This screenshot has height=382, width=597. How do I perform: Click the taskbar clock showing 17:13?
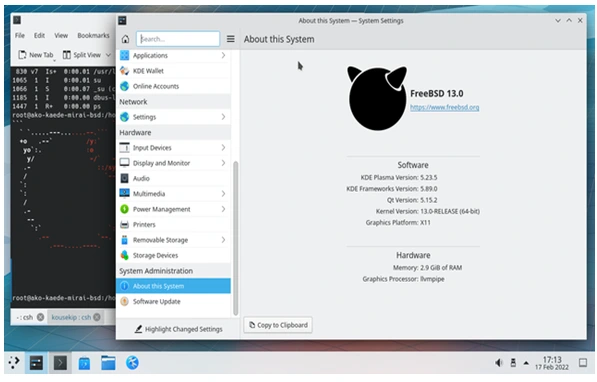coord(552,363)
